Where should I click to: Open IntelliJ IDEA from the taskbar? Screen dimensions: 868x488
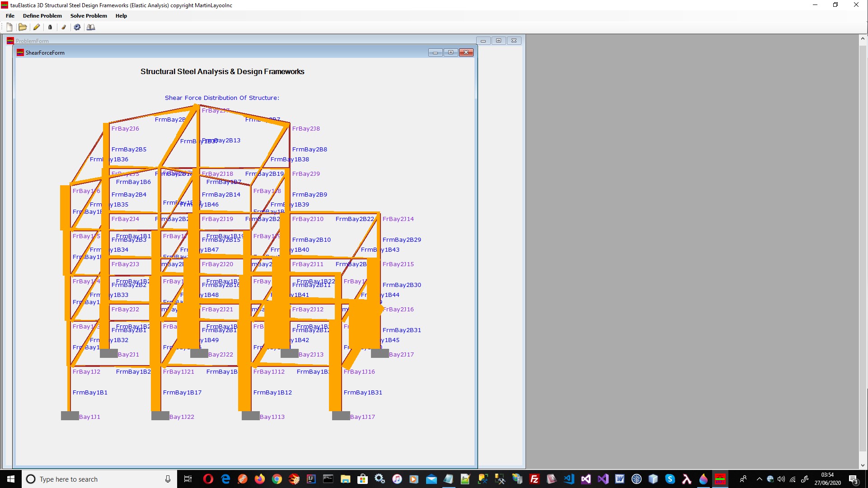click(x=311, y=479)
